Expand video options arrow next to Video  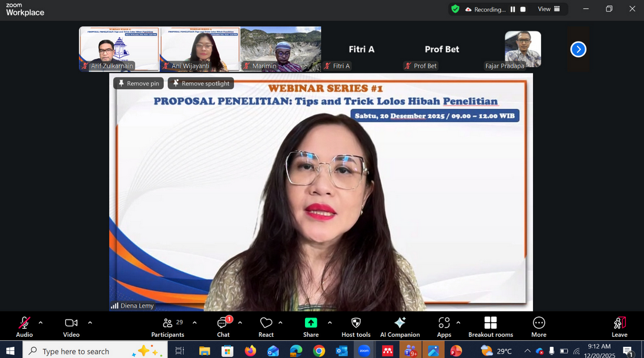[x=90, y=322]
